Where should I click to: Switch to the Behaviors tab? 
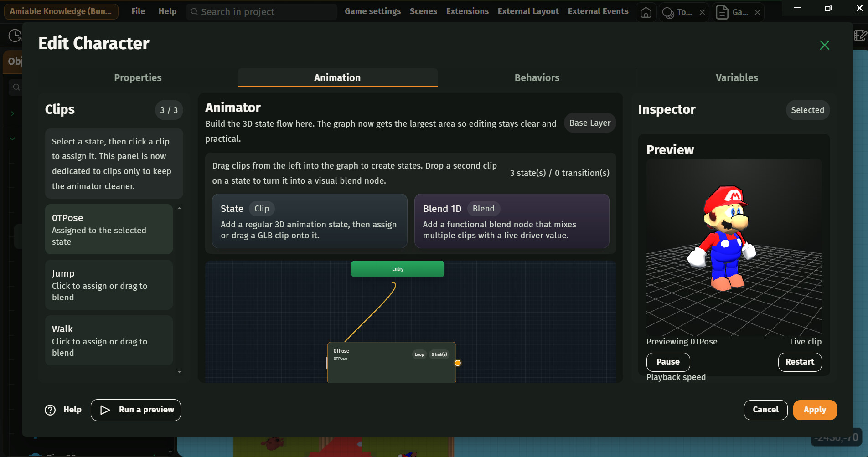click(537, 78)
